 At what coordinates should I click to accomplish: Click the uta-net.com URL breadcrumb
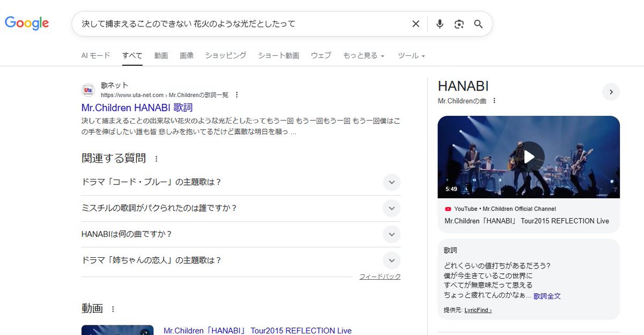point(164,95)
